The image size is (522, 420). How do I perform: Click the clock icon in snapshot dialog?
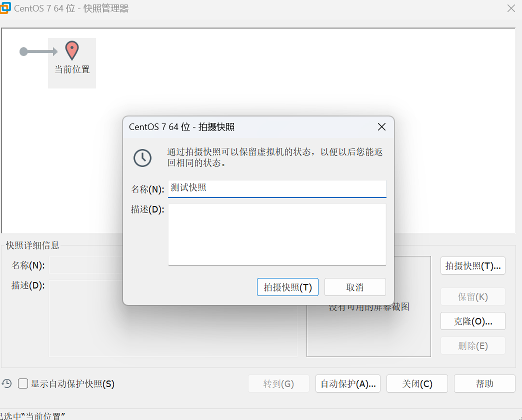[142, 157]
